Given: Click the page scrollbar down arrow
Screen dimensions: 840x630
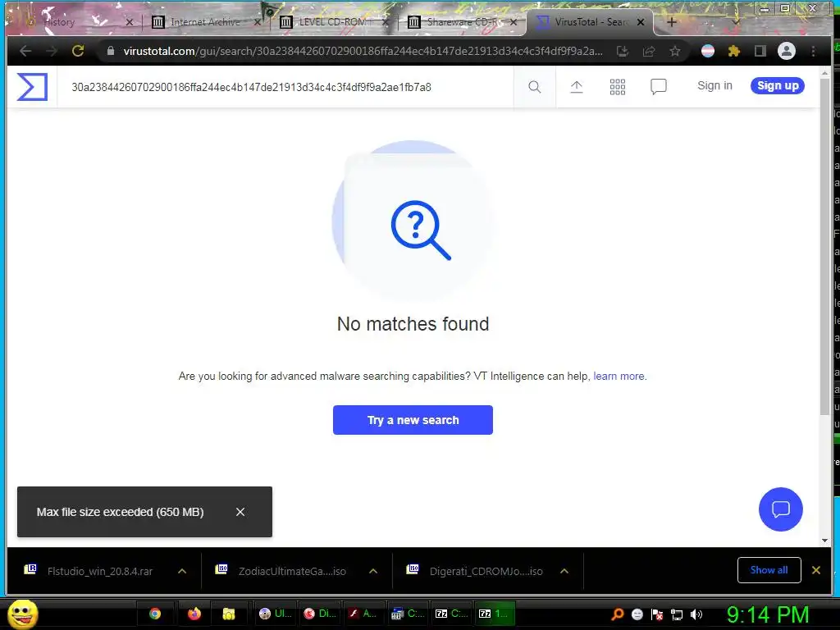Looking at the screenshot, I should tap(825, 541).
